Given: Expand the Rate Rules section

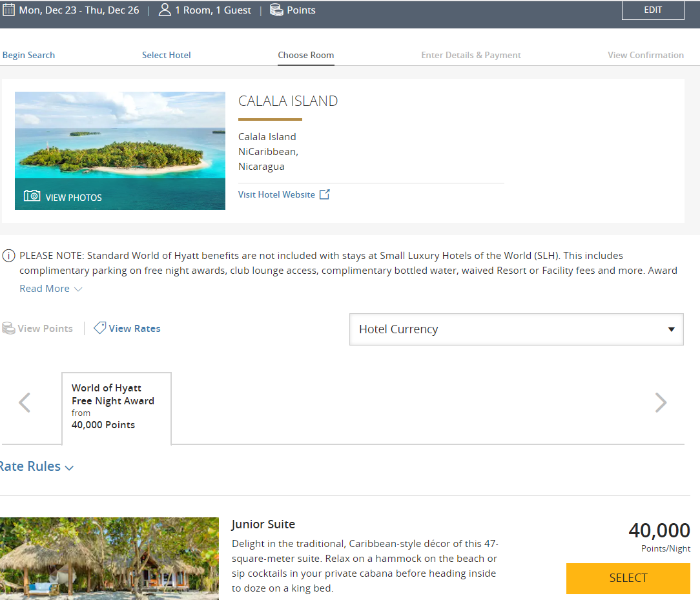Looking at the screenshot, I should click(x=36, y=466).
